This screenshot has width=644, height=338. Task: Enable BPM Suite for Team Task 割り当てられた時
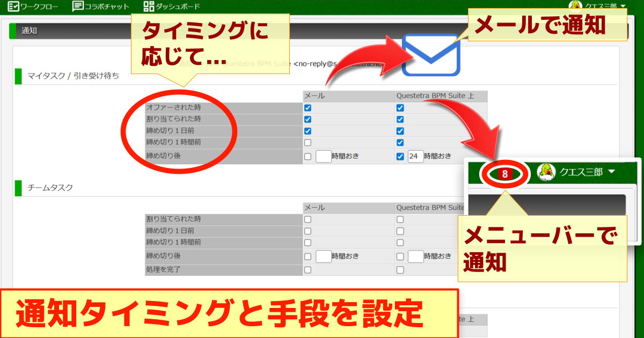(x=400, y=219)
